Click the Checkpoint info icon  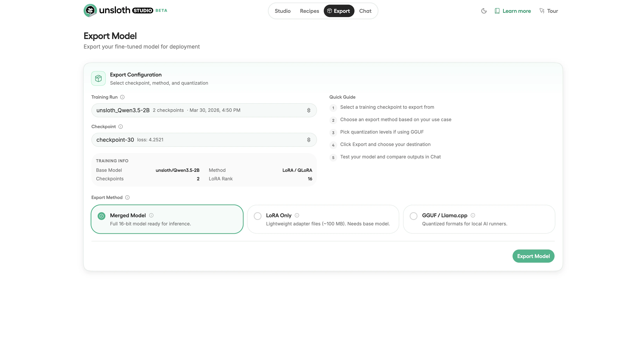(x=121, y=127)
